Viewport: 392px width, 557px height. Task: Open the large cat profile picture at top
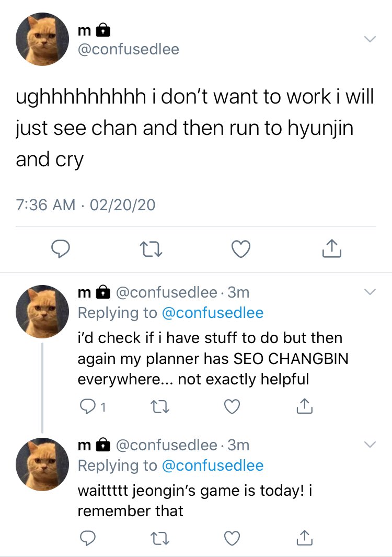click(43, 39)
